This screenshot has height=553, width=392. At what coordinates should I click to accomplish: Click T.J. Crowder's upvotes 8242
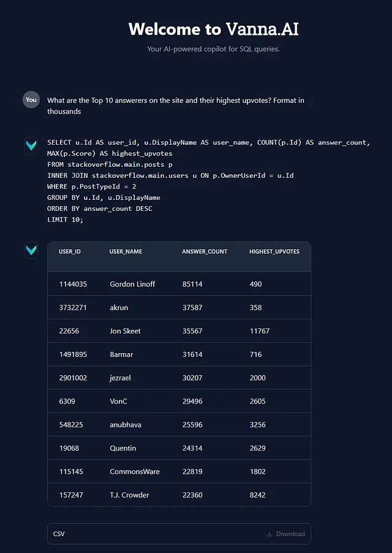point(257,495)
